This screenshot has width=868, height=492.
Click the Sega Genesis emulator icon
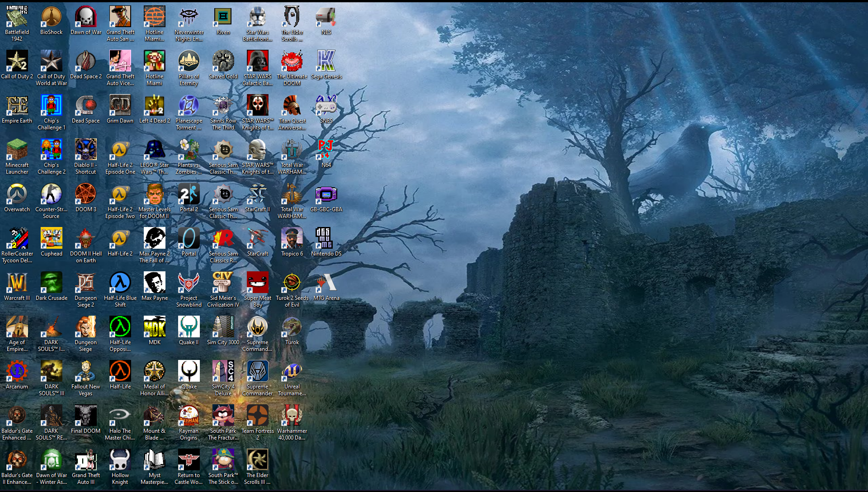click(326, 61)
